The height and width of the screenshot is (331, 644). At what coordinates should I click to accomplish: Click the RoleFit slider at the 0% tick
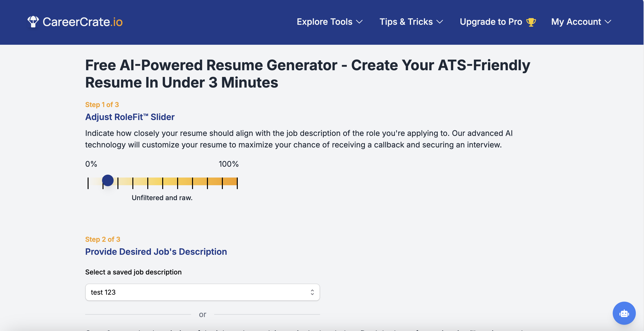pos(88,183)
